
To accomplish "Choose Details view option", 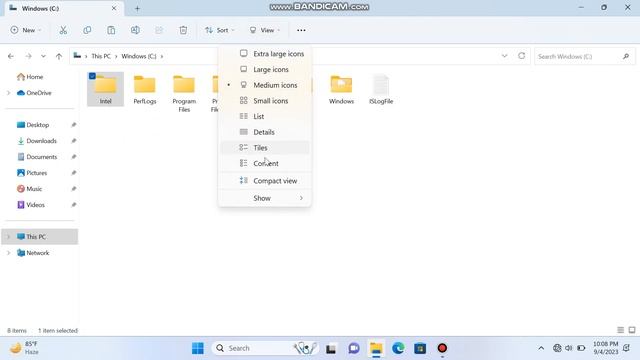I will tap(265, 132).
